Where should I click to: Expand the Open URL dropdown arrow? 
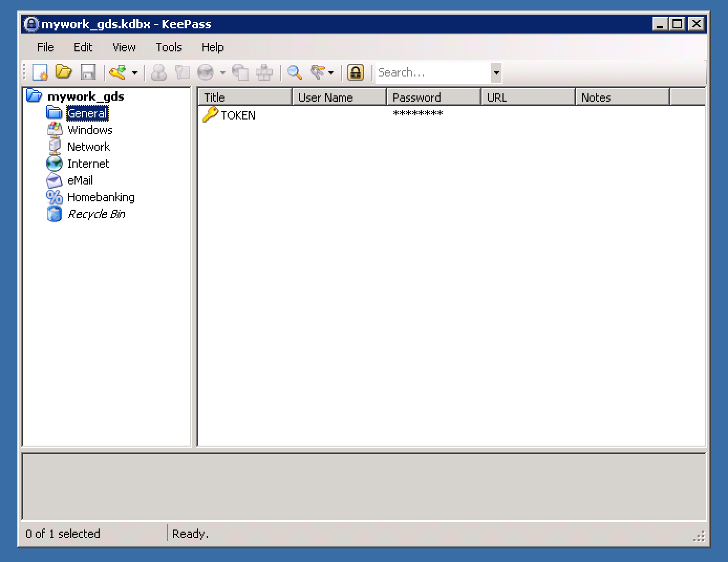(x=223, y=73)
